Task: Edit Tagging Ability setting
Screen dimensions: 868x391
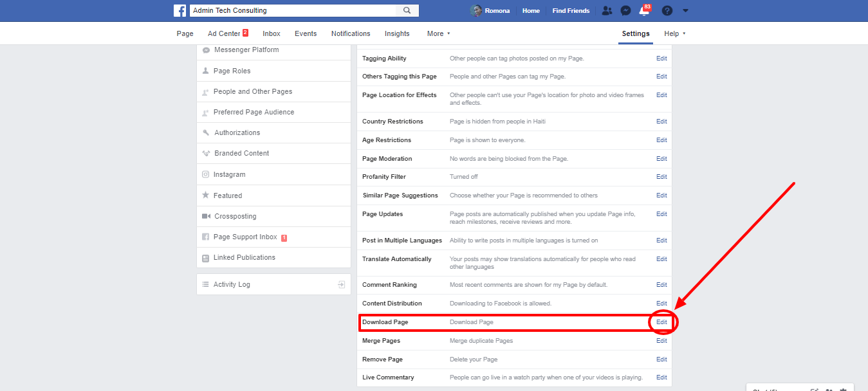Action: coord(661,59)
